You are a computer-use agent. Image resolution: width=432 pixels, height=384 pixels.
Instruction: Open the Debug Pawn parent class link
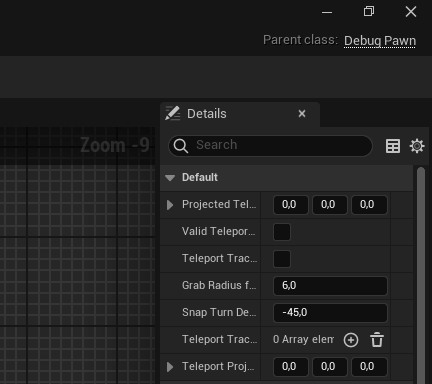click(380, 41)
